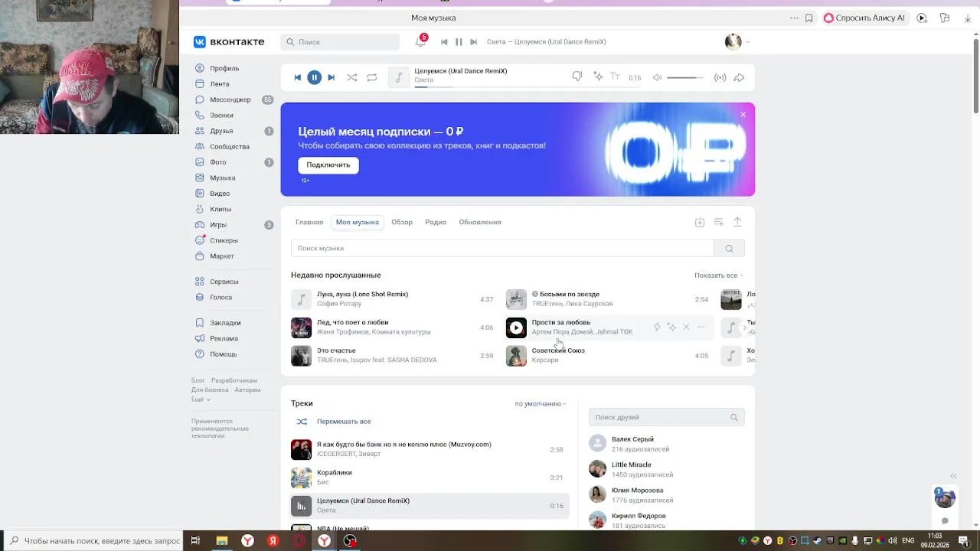Click the VK header search field

coord(340,42)
